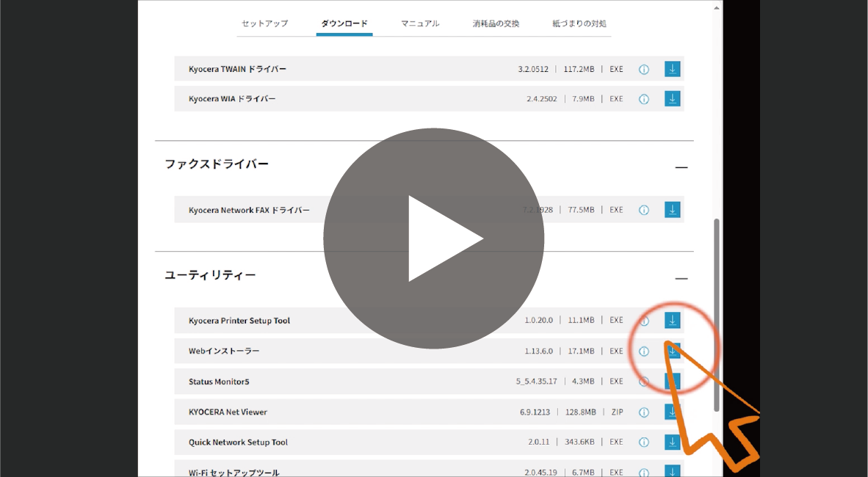Show info for Kyocera Printer Setup Tool
868x477 pixels.
644,321
